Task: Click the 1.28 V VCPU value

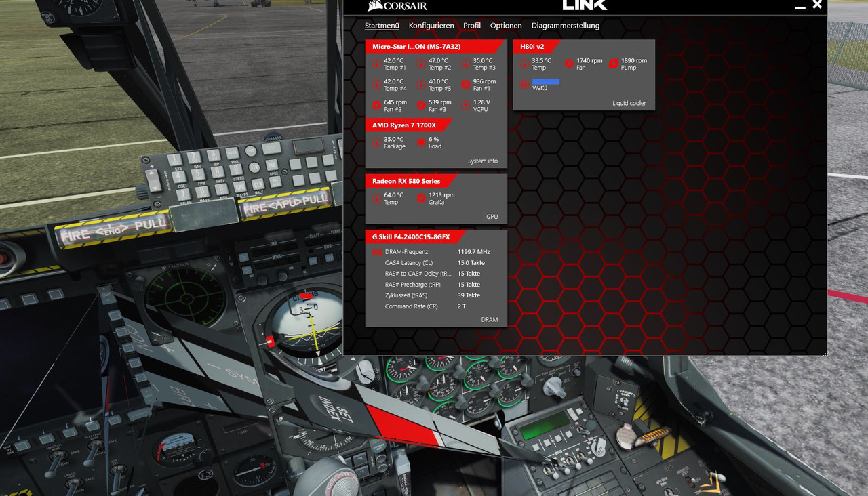Action: coord(481,102)
